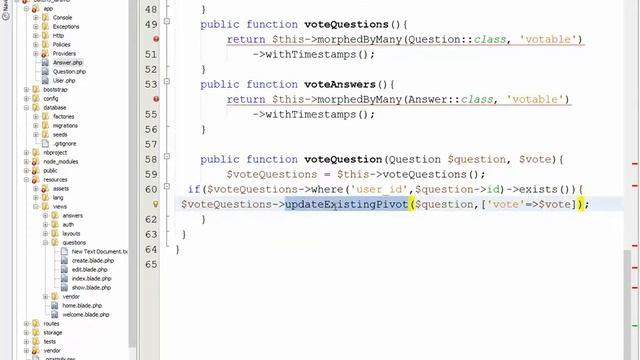The height and width of the screenshot is (360, 640).
Task: Click line number 65 in the gutter
Action: tap(151, 264)
